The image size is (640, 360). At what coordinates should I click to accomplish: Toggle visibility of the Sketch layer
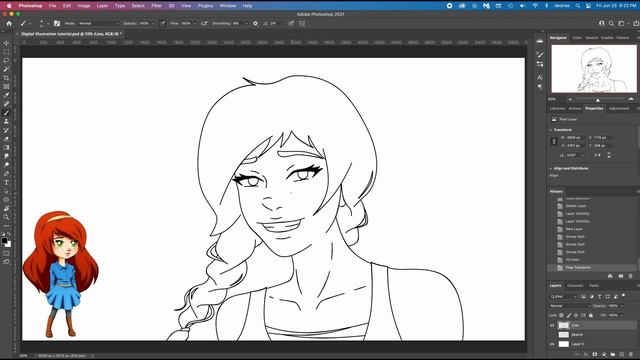[552, 335]
